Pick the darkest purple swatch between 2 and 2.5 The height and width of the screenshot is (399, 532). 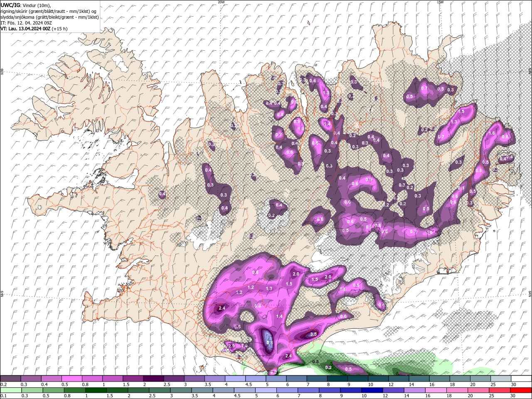click(x=153, y=379)
